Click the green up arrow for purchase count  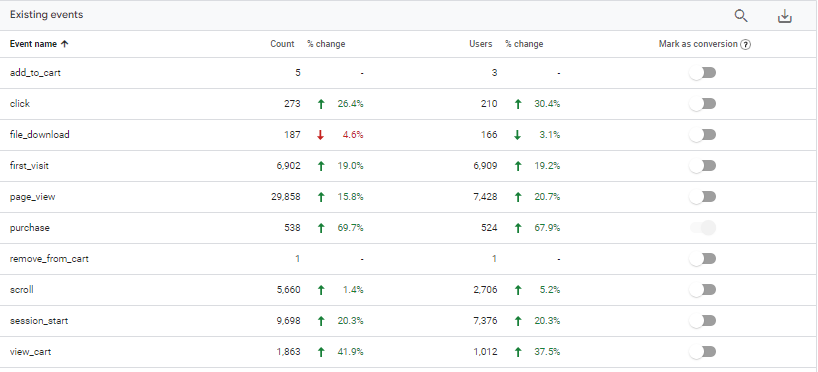321,228
